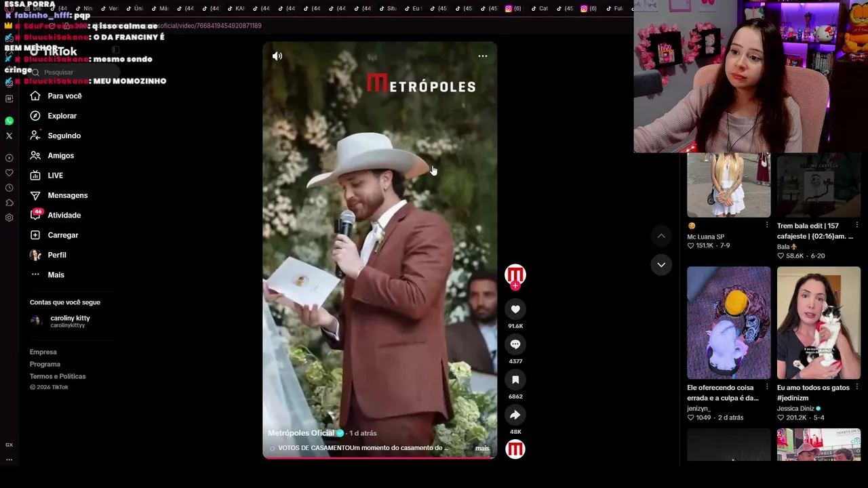Open the Jessica Diniz cat video thumbnail
The image size is (868, 488).
pos(818,323)
